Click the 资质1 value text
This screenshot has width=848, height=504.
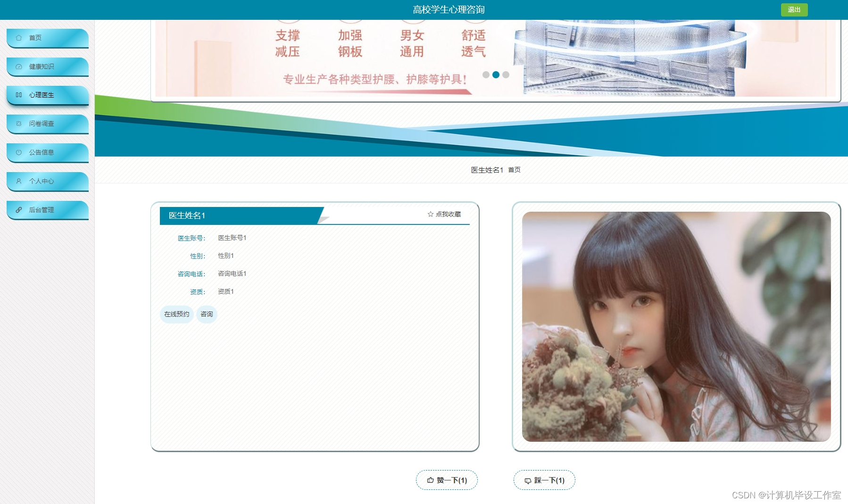tap(226, 292)
